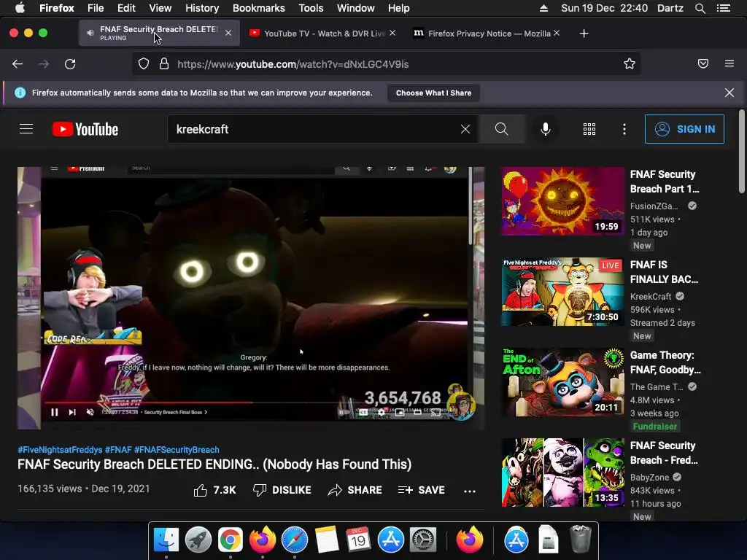The image size is (747, 560).
Task: Open the History menu
Action: [x=202, y=8]
